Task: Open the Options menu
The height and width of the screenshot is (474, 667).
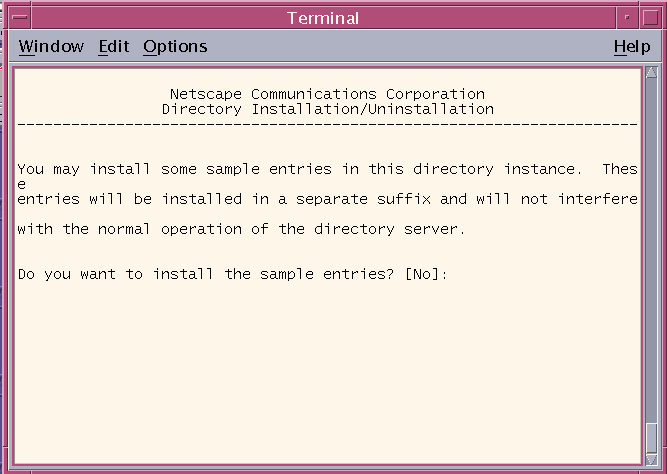Action: pos(175,46)
